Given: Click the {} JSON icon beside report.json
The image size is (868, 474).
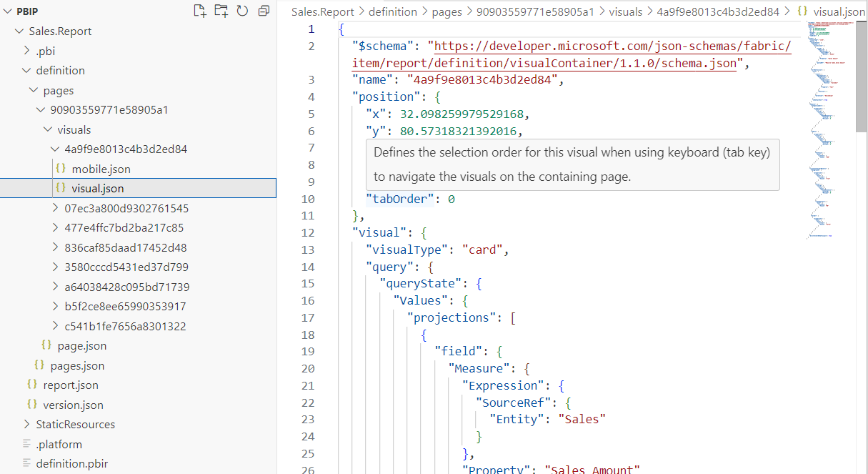Looking at the screenshot, I should tap(32, 385).
